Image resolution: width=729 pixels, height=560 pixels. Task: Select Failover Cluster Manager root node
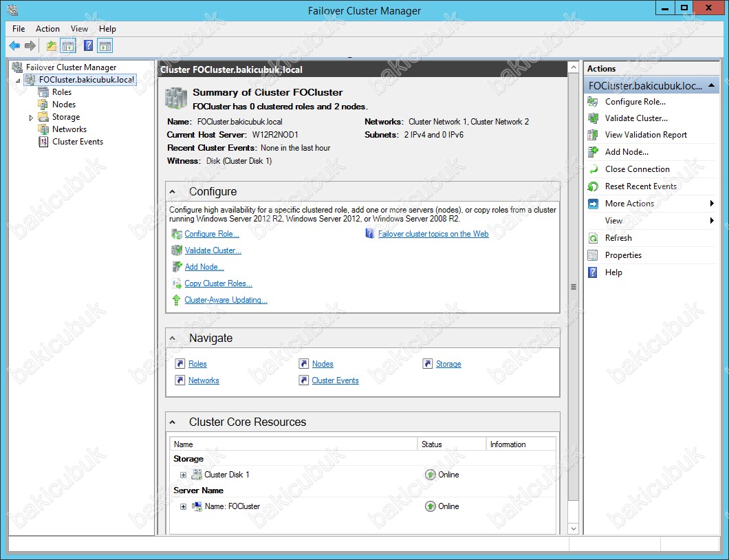coord(71,67)
